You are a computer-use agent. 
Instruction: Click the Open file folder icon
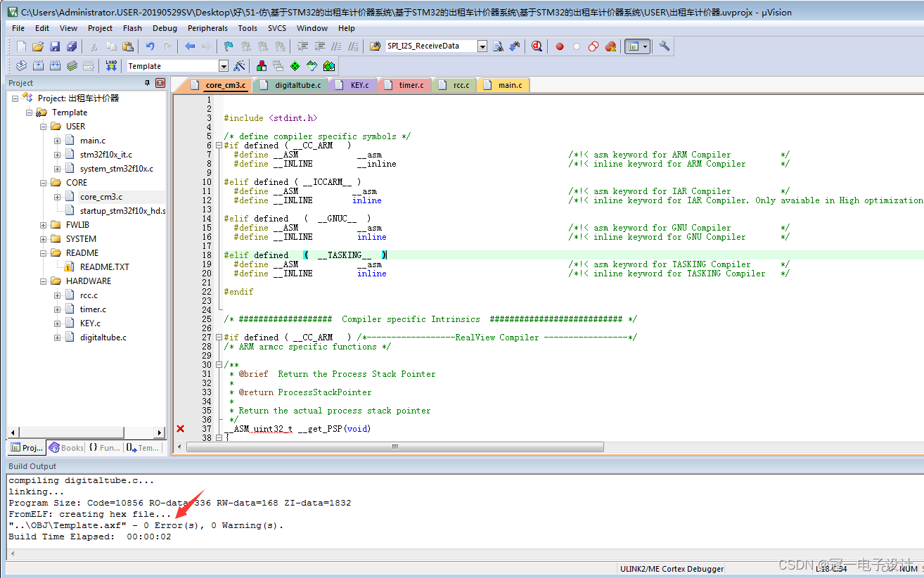(38, 46)
